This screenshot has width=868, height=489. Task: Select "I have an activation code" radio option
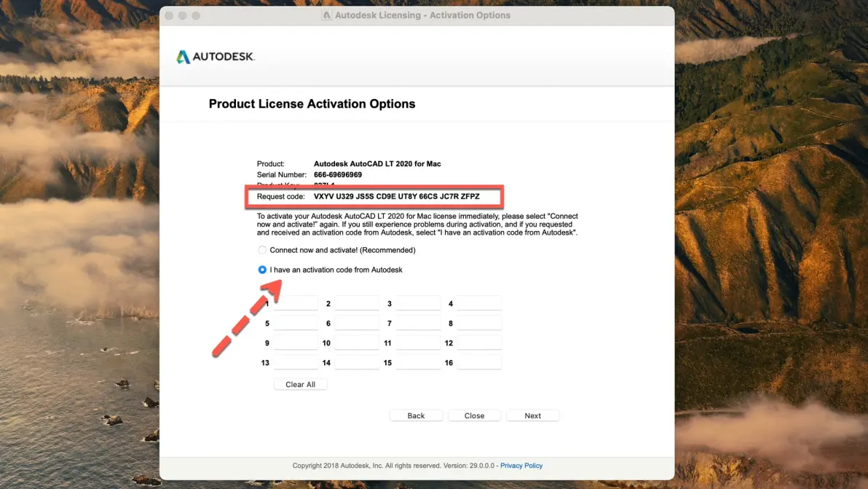(x=262, y=270)
